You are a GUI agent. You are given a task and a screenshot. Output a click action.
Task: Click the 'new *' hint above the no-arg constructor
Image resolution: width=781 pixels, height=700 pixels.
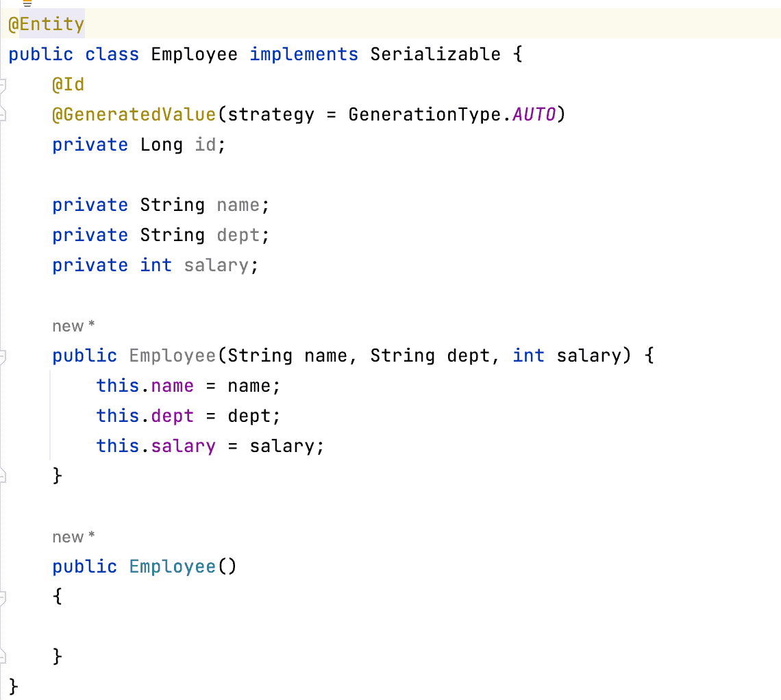tap(73, 537)
